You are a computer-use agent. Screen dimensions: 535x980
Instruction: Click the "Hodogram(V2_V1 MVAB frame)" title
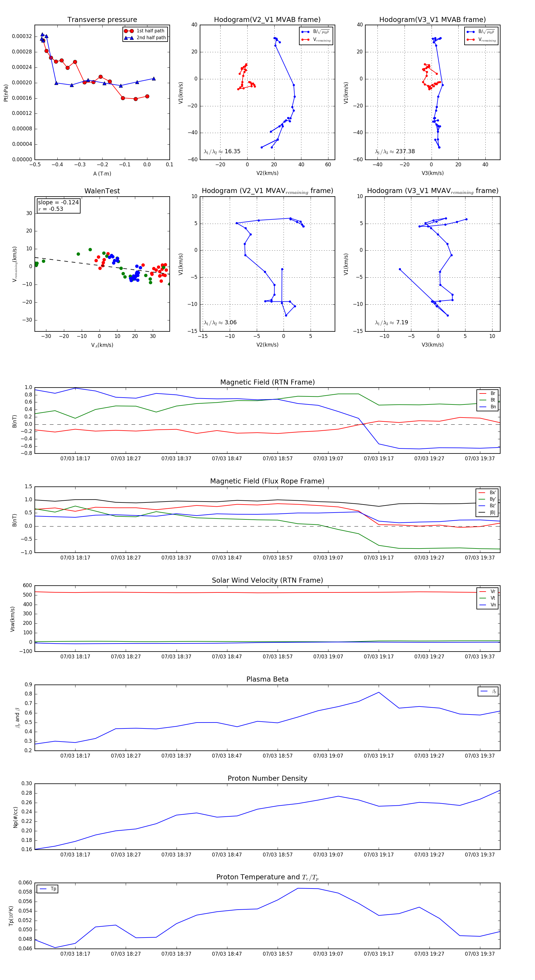tap(267, 20)
